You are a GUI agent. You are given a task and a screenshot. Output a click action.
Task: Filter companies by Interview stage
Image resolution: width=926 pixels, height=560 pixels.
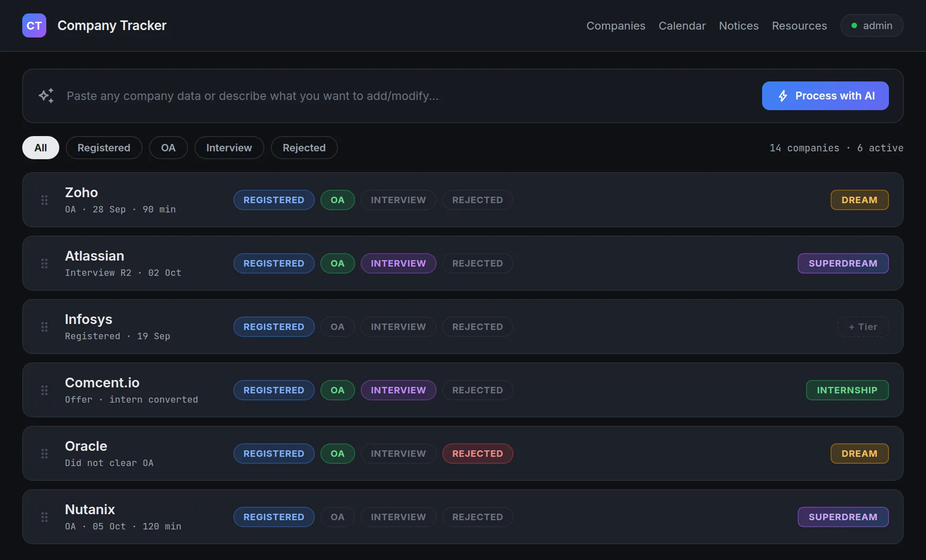pos(229,148)
